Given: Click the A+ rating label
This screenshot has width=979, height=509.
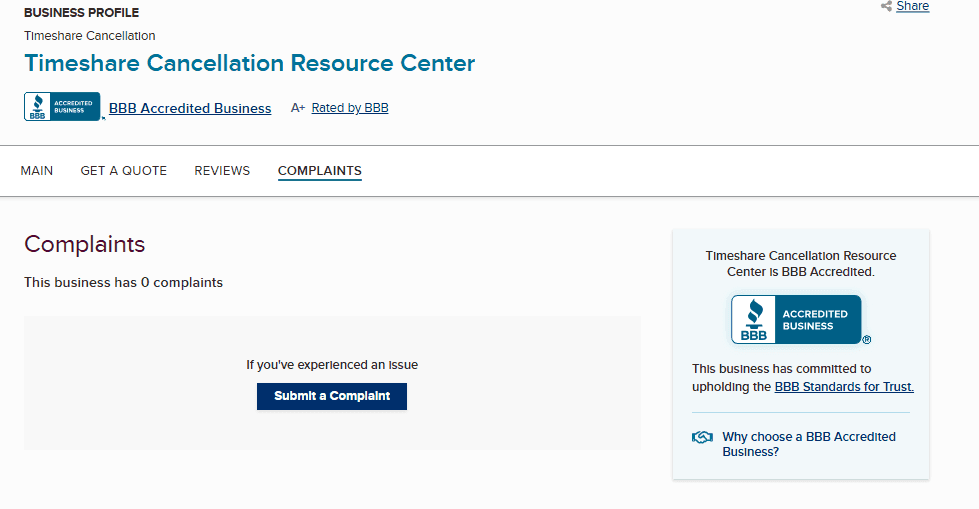Looking at the screenshot, I should [x=298, y=108].
